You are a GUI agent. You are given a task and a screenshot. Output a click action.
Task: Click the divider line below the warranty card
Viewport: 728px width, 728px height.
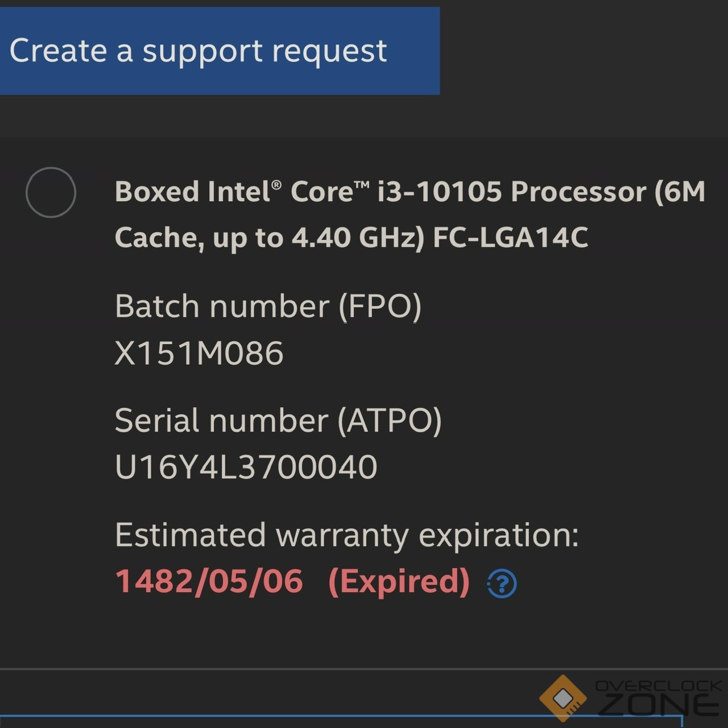364,669
